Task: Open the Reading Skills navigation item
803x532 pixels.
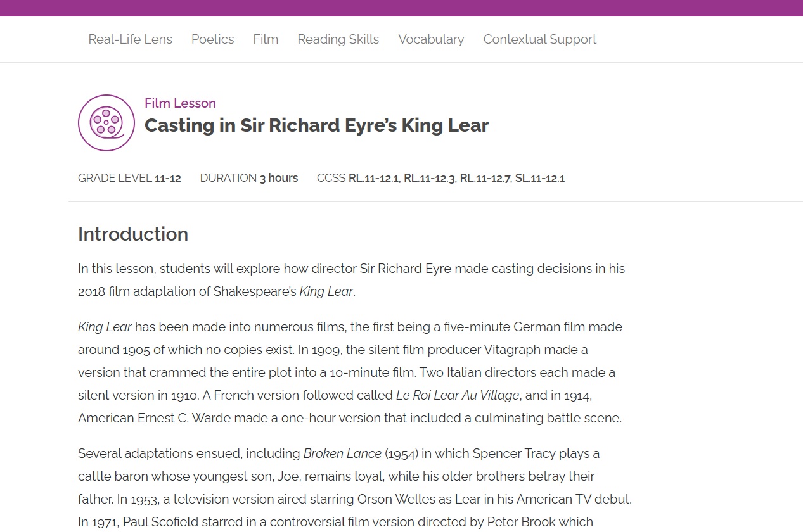Action: click(x=338, y=39)
